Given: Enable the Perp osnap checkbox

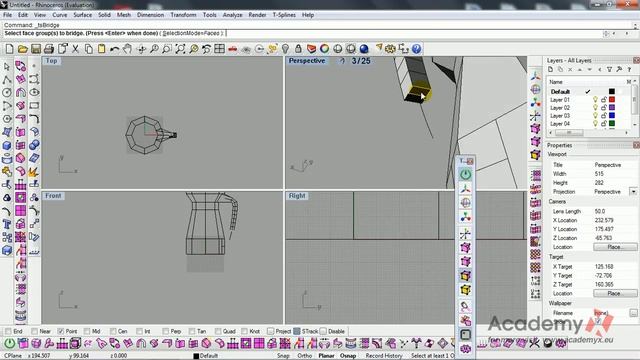Looking at the screenshot, I should (165, 331).
